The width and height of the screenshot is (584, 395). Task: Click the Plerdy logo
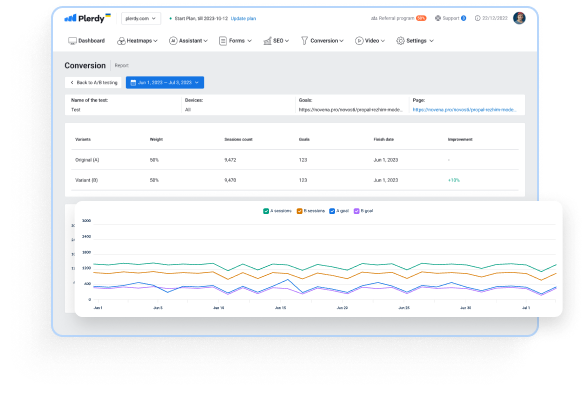coord(88,18)
